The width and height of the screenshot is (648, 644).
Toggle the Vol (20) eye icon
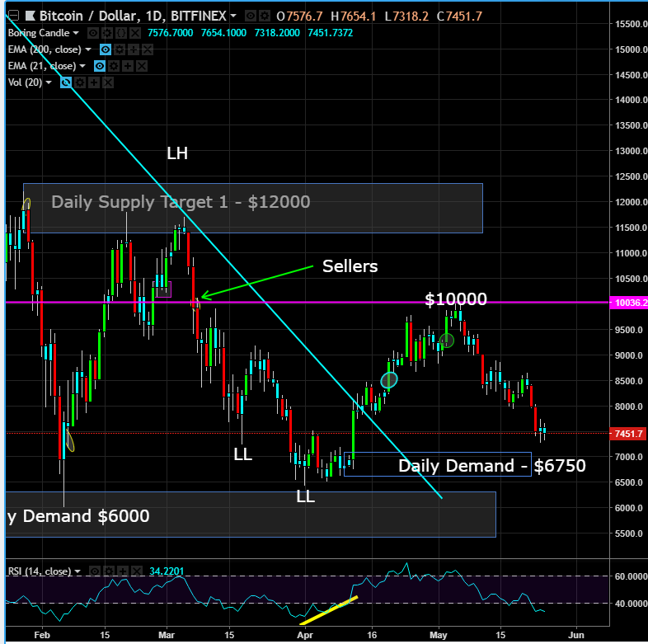66,82
